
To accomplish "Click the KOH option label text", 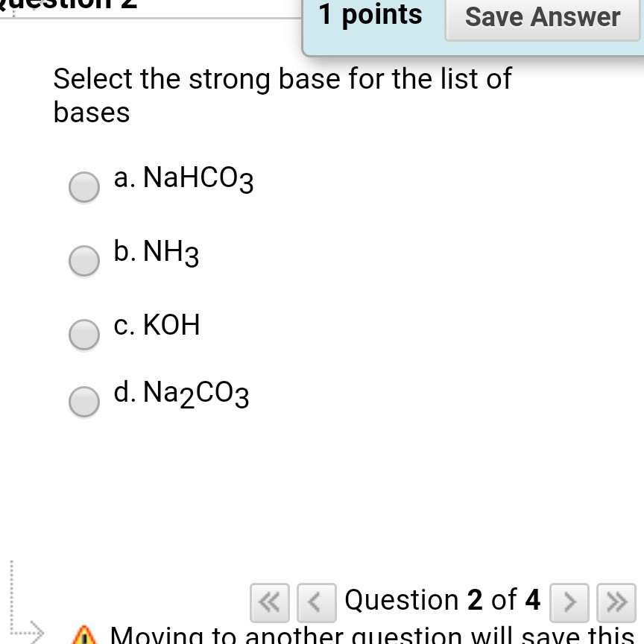I will (157, 324).
